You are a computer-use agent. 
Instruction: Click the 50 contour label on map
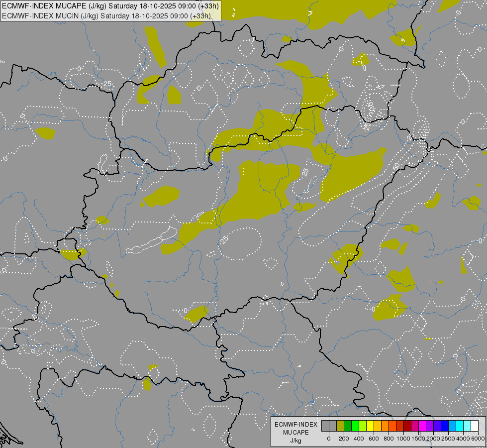click(x=396, y=167)
